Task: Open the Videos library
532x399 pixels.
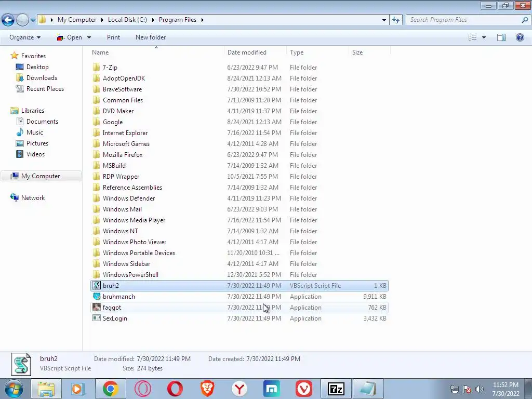Action: (35, 154)
